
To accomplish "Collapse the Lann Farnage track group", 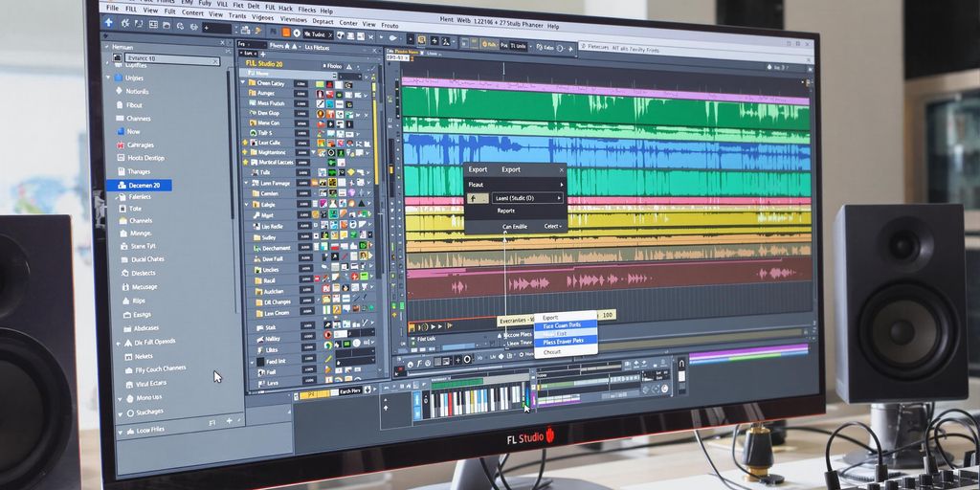I will (245, 183).
